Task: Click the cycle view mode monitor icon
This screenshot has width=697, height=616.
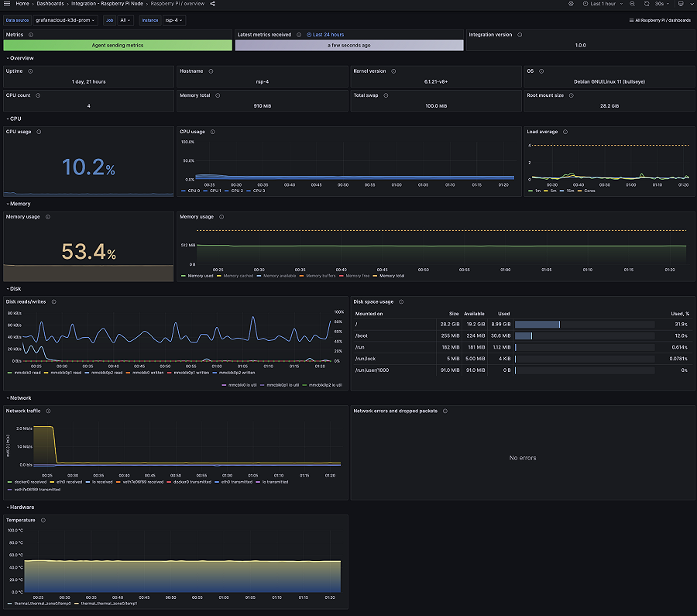Action: coord(682,4)
